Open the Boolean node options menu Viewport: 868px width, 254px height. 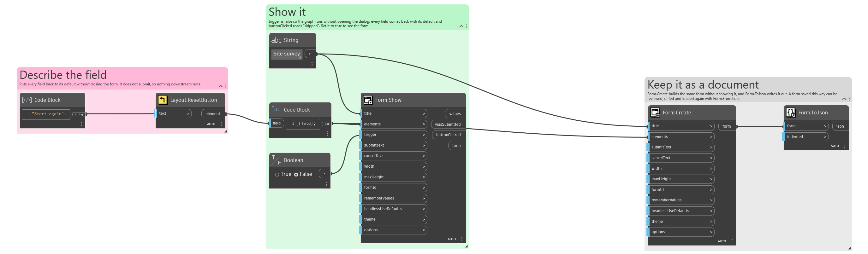coord(326,184)
